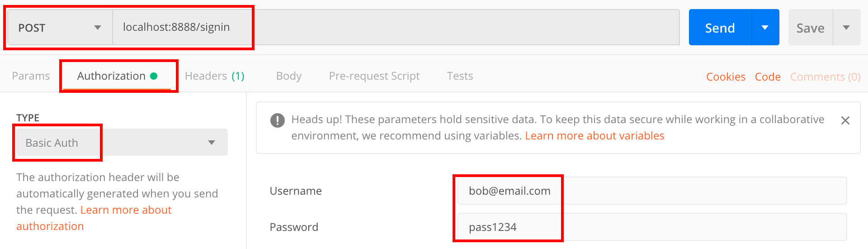Open the Cookies link
The height and width of the screenshot is (249, 868).
click(x=726, y=77)
